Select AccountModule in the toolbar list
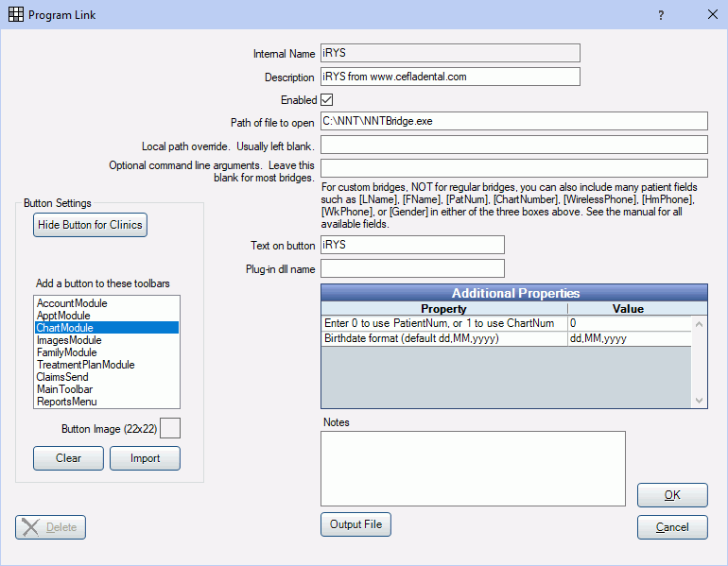This screenshot has height=566, width=728. [x=107, y=303]
